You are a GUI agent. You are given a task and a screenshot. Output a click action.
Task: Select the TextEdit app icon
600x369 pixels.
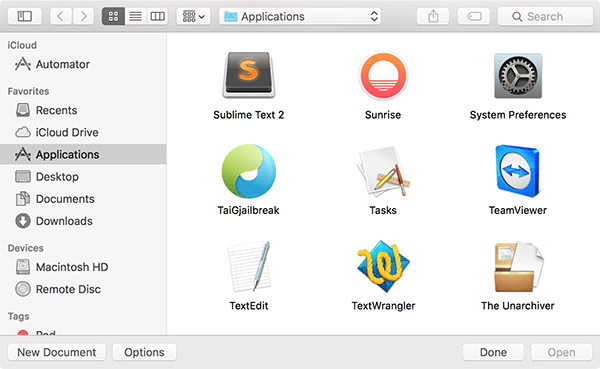coord(249,266)
